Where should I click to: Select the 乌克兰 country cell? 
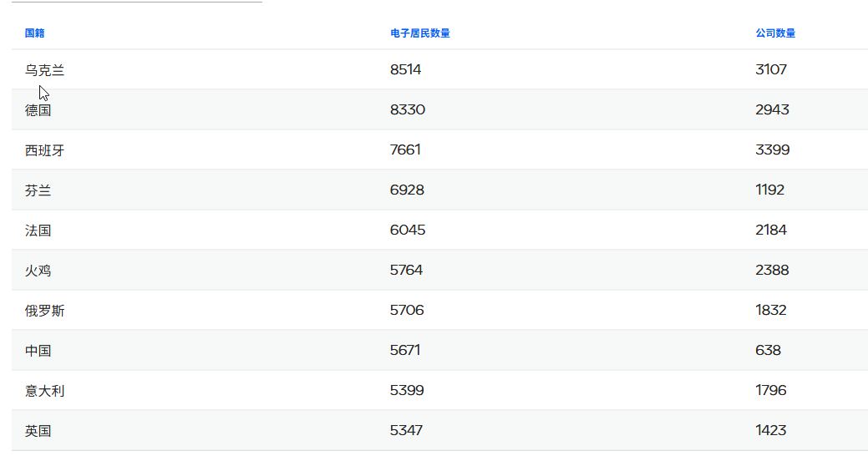(44, 70)
